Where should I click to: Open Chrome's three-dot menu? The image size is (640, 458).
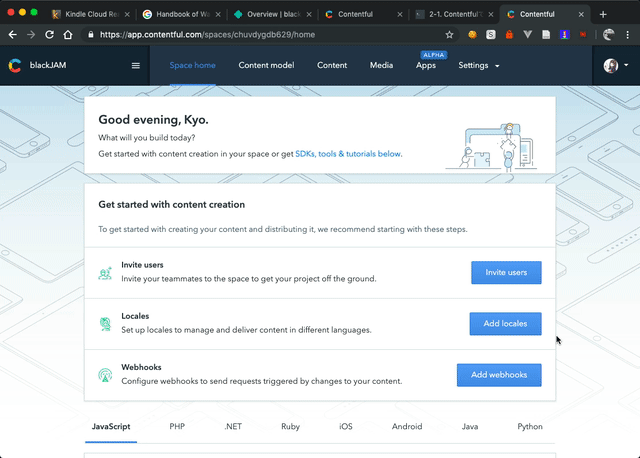628,35
